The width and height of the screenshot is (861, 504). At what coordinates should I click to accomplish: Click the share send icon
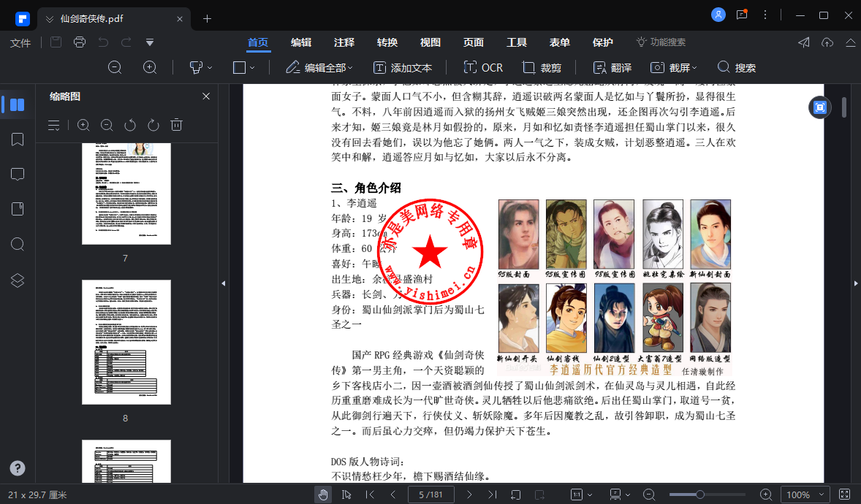pyautogui.click(x=804, y=42)
